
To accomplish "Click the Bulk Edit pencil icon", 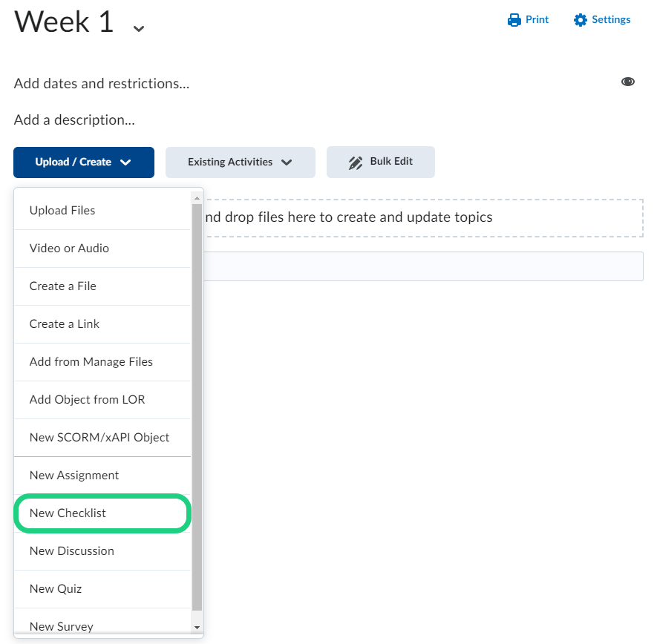I will (x=356, y=162).
